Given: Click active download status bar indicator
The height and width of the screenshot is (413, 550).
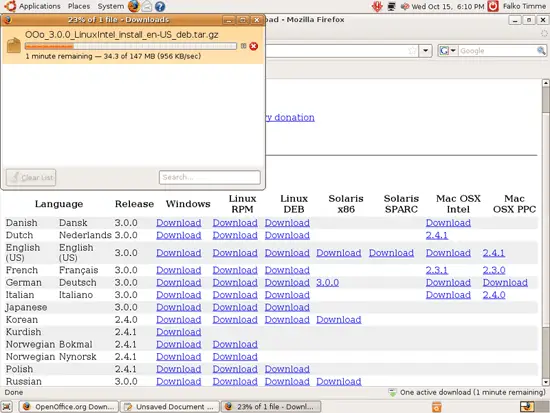Looking at the screenshot, I should pyautogui.click(x=468, y=392).
